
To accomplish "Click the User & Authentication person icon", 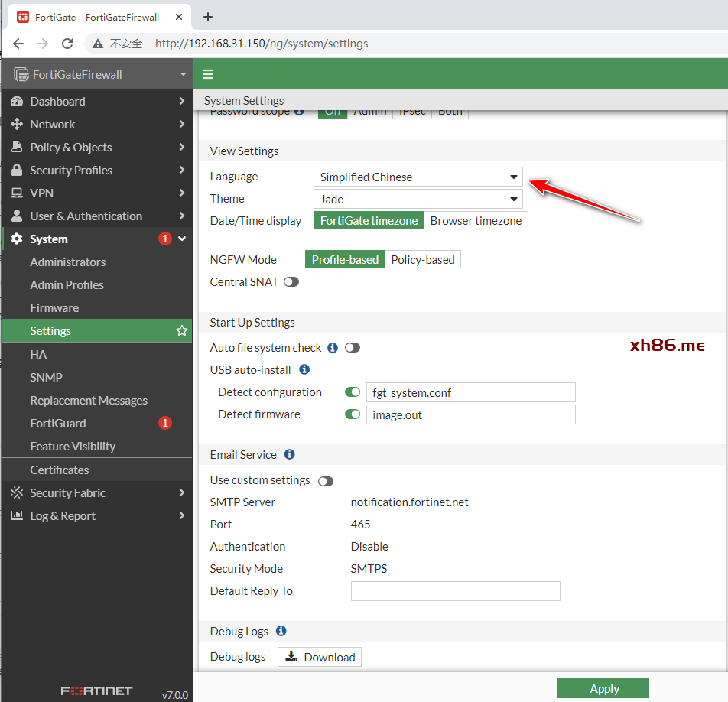I will [x=17, y=216].
